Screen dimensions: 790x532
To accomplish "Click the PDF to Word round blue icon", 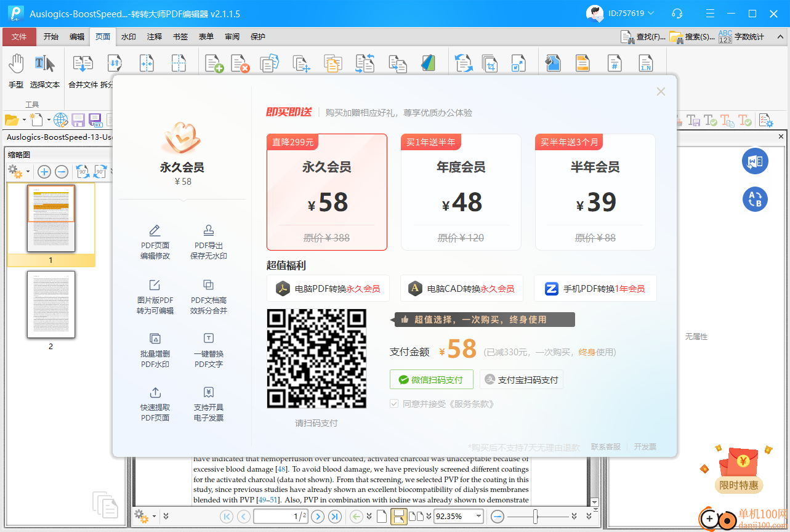I will point(755,161).
